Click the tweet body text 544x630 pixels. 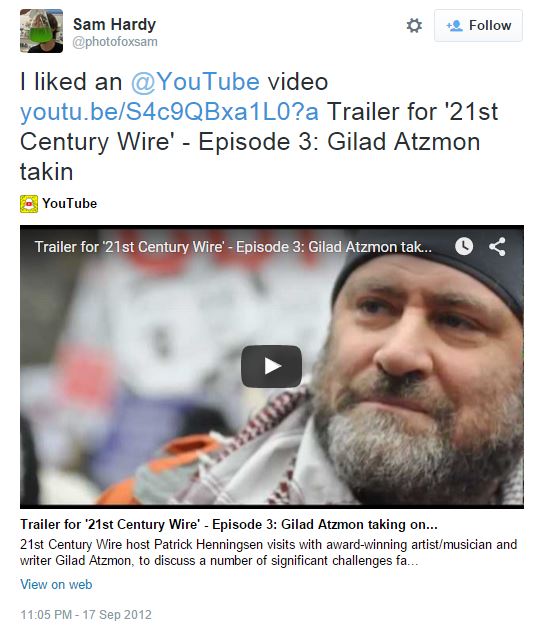[259, 126]
